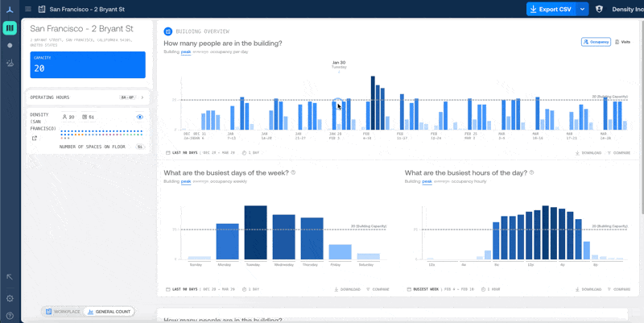This screenshot has width=644, height=323.
Task: Select peak in occupancy per day subtitle
Action: tap(186, 52)
